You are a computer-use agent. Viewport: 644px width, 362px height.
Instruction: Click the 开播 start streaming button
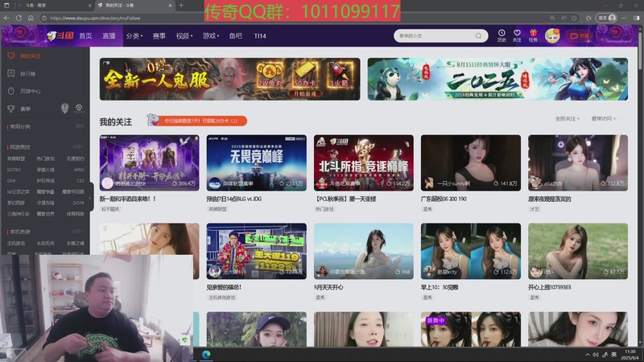pyautogui.click(x=580, y=35)
